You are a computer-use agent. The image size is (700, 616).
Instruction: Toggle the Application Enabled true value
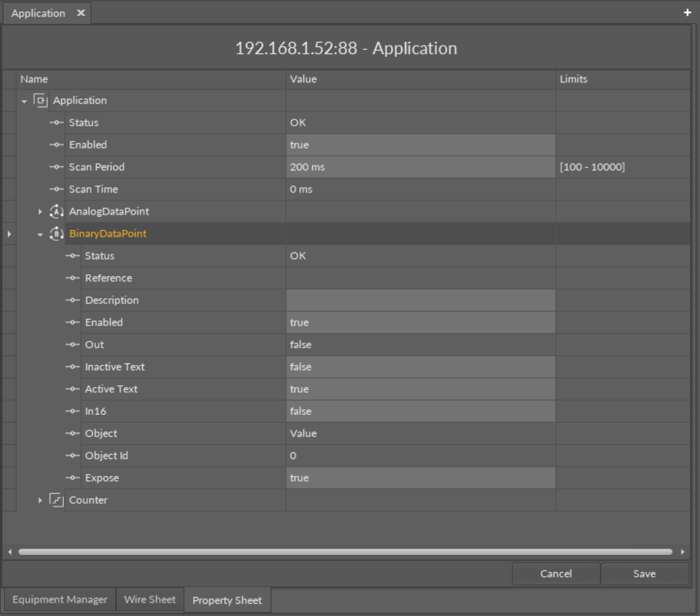coord(420,145)
